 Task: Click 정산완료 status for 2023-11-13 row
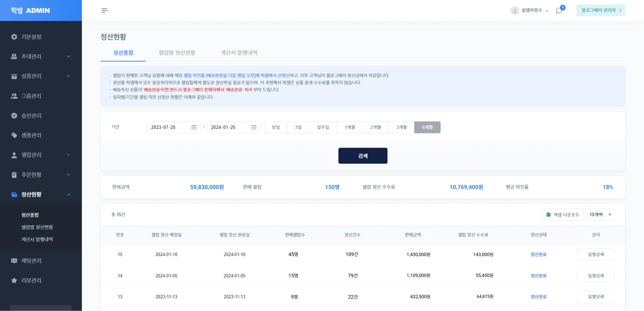click(539, 297)
